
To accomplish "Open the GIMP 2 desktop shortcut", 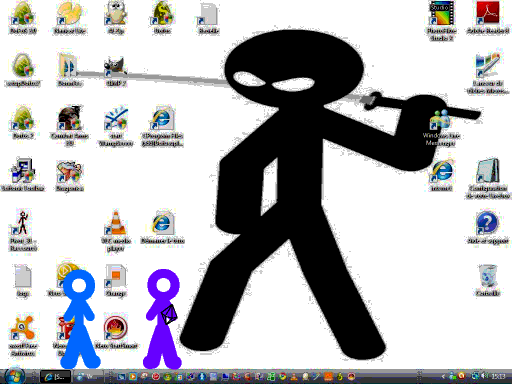I will (x=116, y=71).
